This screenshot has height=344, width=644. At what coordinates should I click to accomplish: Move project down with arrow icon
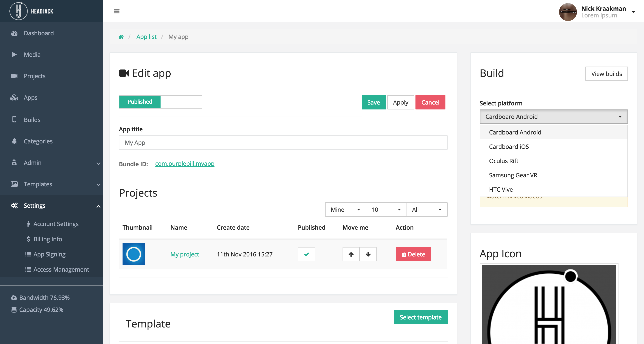tap(368, 254)
